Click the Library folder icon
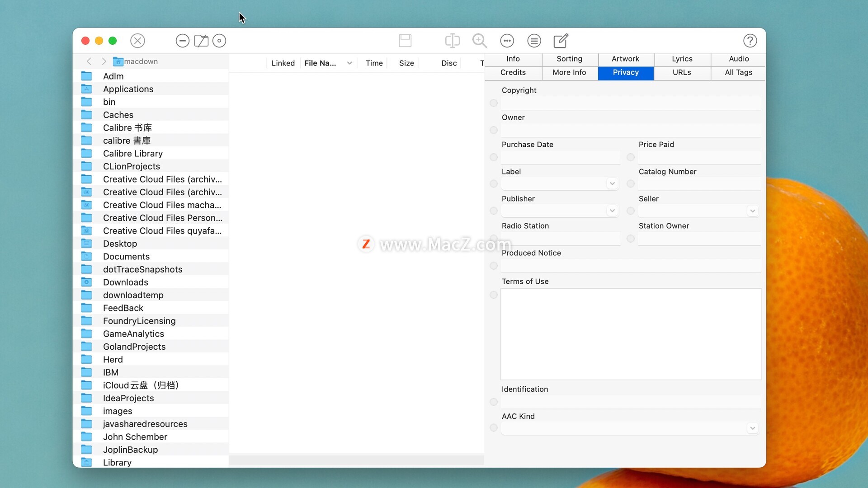The height and width of the screenshot is (488, 868). tap(86, 463)
